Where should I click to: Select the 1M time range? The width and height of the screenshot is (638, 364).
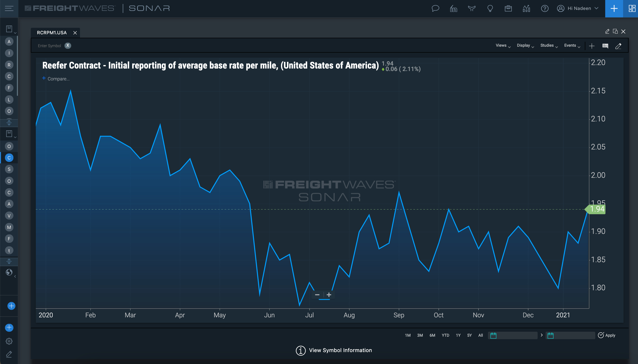point(408,335)
